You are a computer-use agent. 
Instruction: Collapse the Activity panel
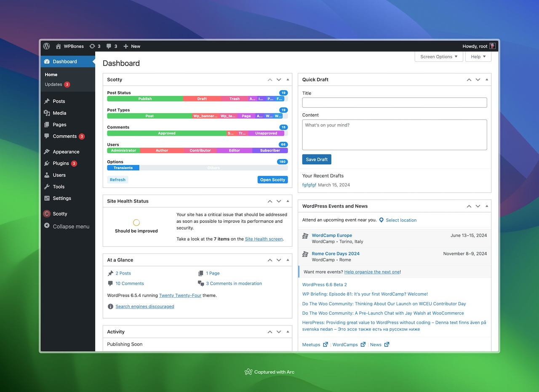(x=288, y=332)
